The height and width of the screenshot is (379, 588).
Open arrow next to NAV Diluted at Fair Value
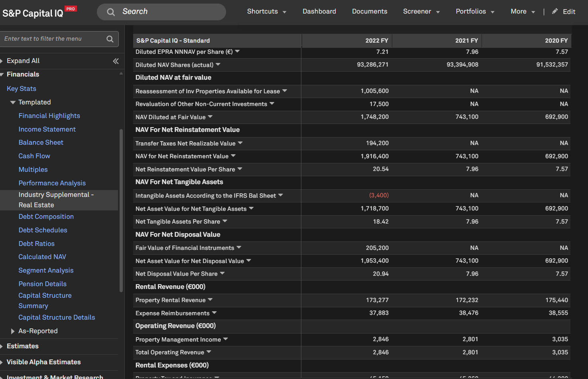point(210,117)
